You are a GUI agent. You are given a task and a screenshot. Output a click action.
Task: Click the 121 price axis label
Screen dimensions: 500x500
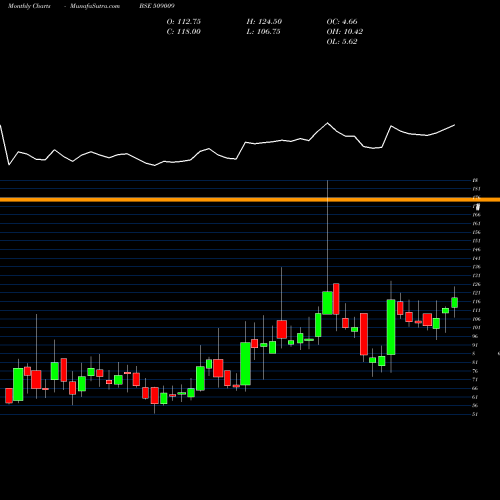coord(476,293)
